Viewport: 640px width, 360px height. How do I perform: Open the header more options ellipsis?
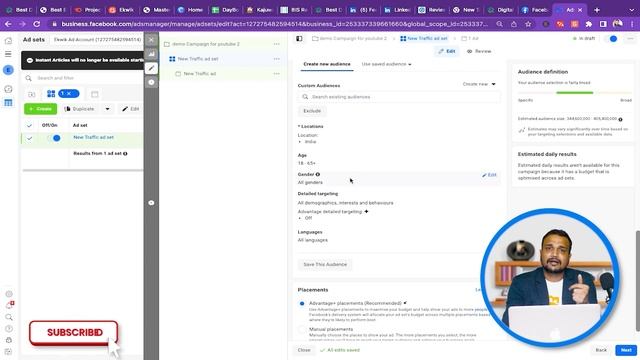(630, 38)
